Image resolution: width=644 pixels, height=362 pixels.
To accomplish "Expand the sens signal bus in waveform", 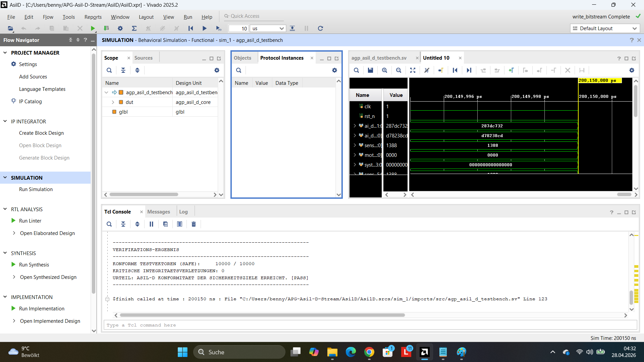I will coord(355,145).
